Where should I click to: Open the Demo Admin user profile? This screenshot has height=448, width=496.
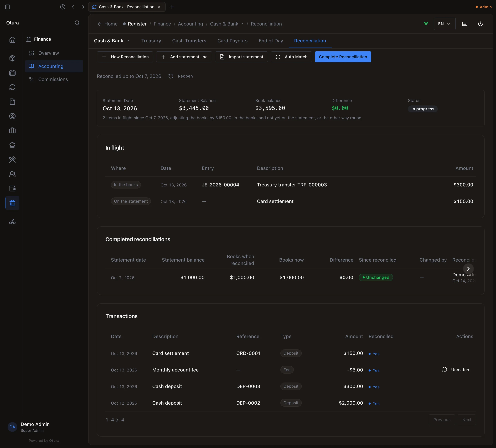tap(29, 427)
